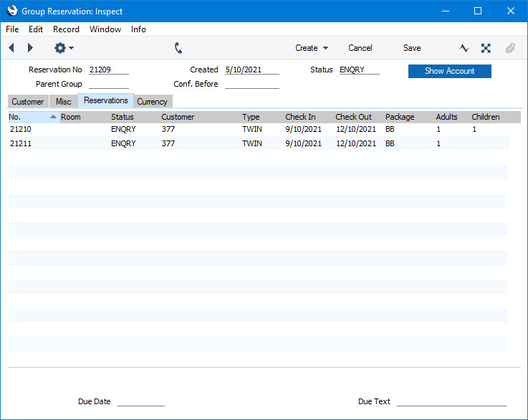
Task: Switch to the Misc tab
Action: 64,102
